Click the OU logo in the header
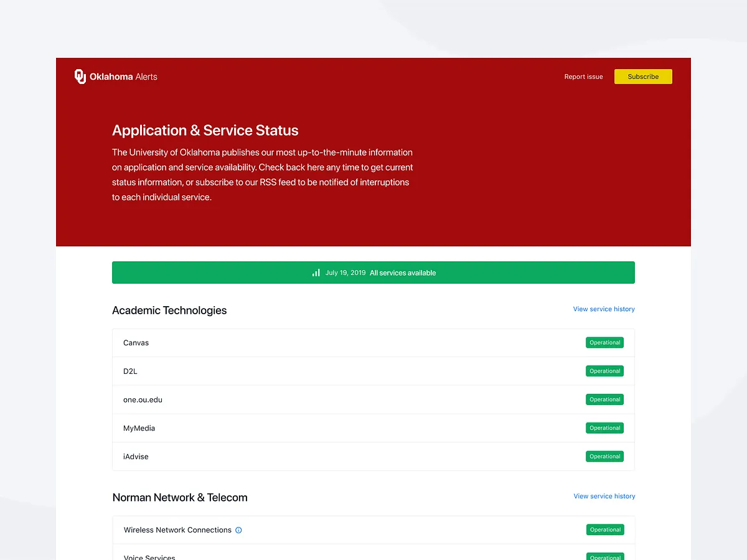This screenshot has width=747, height=560. point(80,77)
